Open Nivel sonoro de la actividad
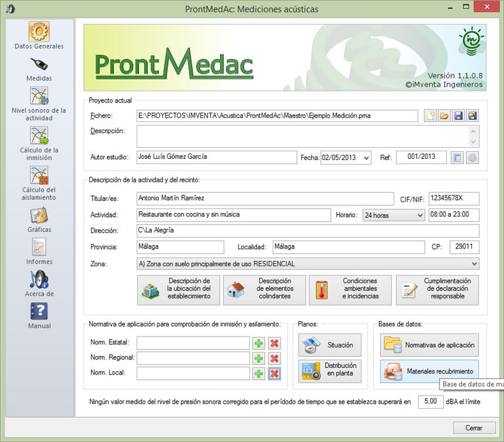 (39, 104)
